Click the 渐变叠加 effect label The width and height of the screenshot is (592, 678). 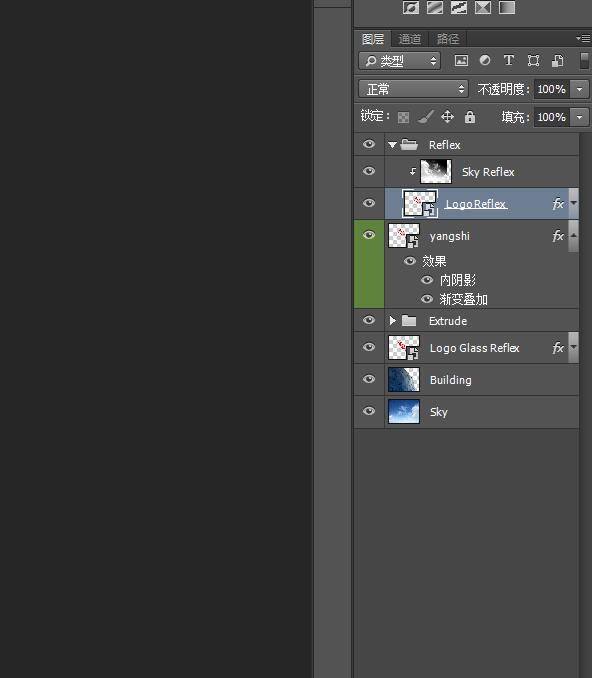click(464, 299)
